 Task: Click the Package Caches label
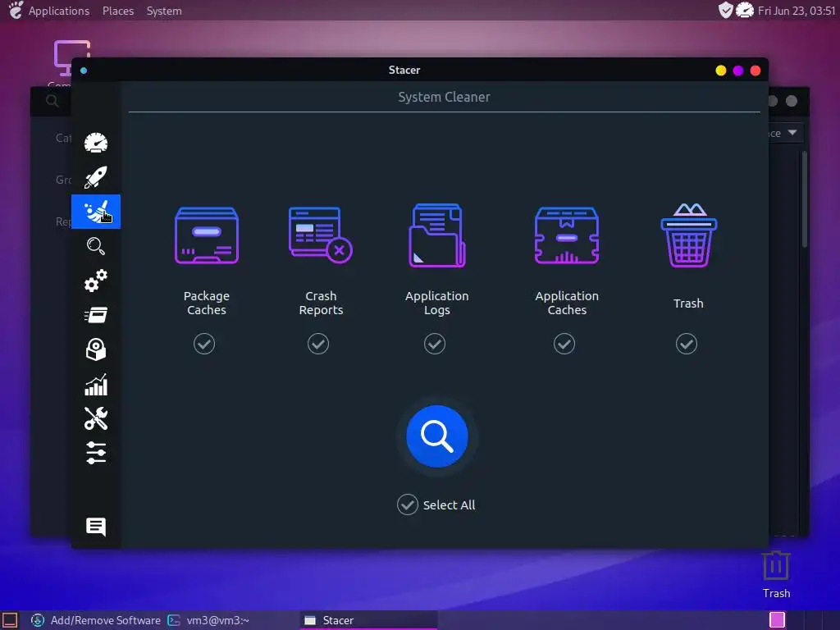pos(206,303)
